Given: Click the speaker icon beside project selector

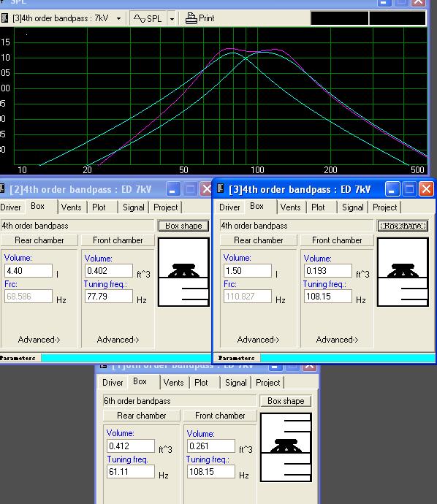Looking at the screenshot, I should click(4, 18).
